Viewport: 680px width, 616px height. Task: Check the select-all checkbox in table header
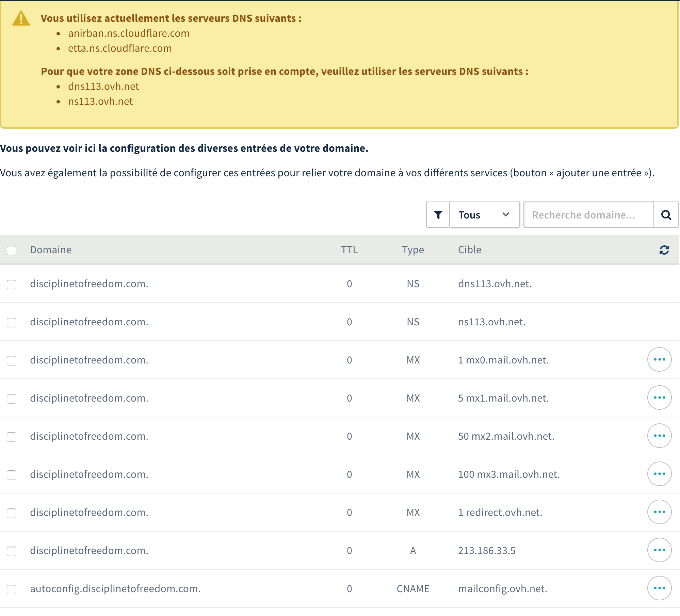click(12, 250)
